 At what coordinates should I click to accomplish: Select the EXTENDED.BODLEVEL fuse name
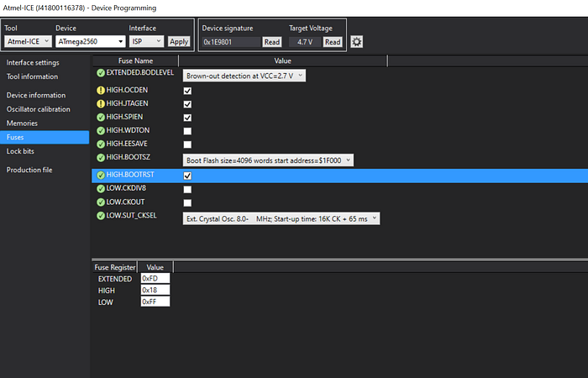(140, 72)
